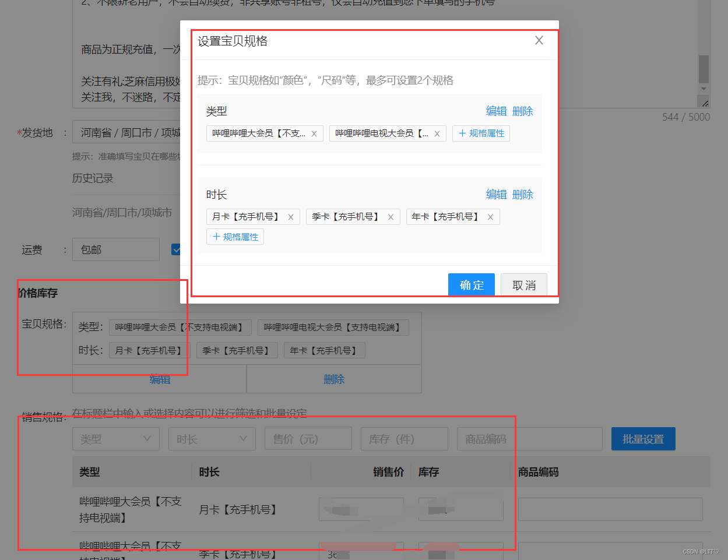Remove the 季卡【充手机号】 tag
728x560 pixels.
[x=391, y=217]
